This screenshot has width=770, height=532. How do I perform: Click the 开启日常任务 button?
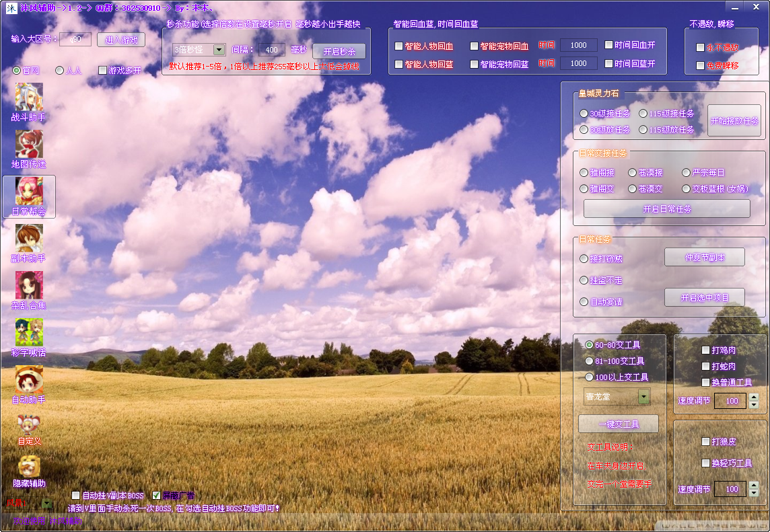667,208
